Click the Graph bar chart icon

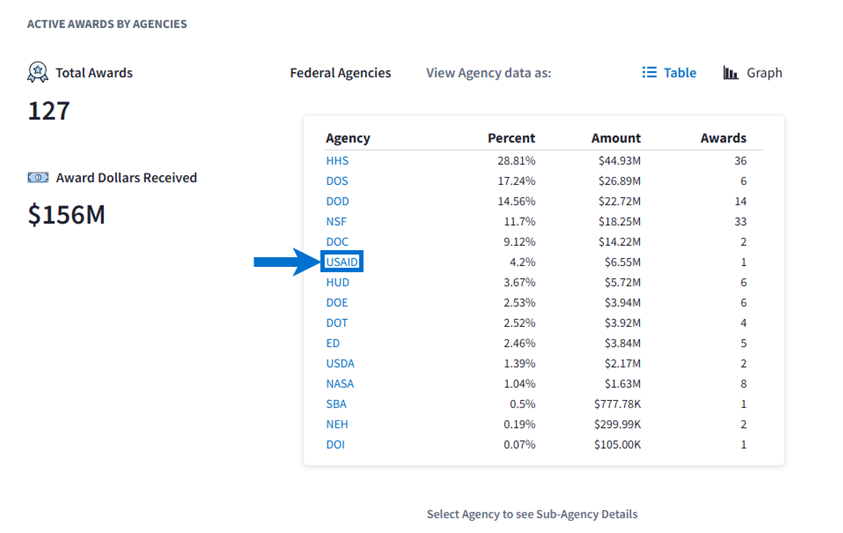pyautogui.click(x=731, y=73)
